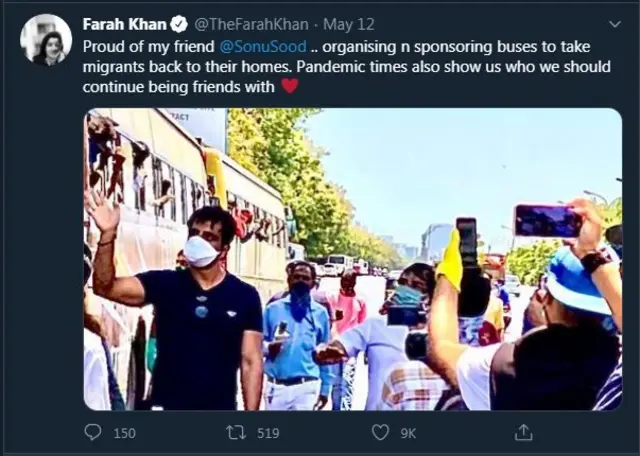Click the red heart emoji in the tweet

[289, 86]
